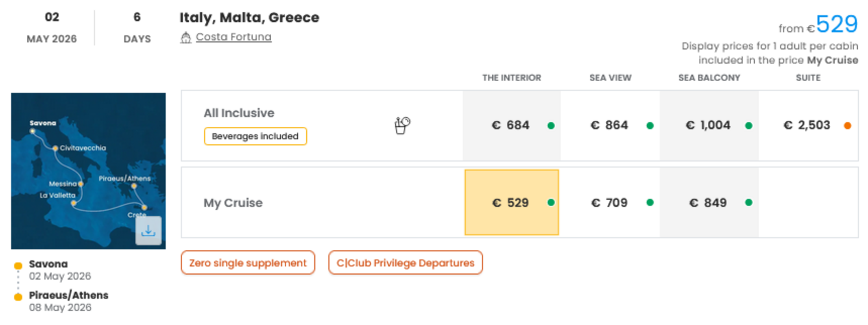Click the ship icon beside Costa Fortuna
Image resolution: width=868 pixels, height=325 pixels.
[x=186, y=37]
